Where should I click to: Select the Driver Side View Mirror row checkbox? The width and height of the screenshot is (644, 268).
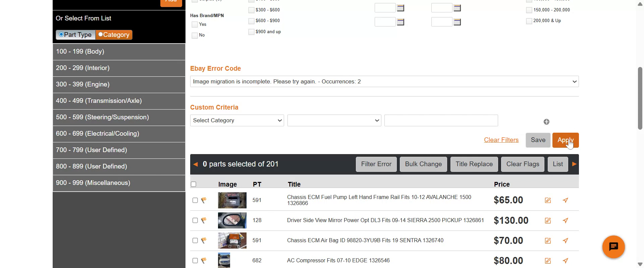(x=195, y=220)
